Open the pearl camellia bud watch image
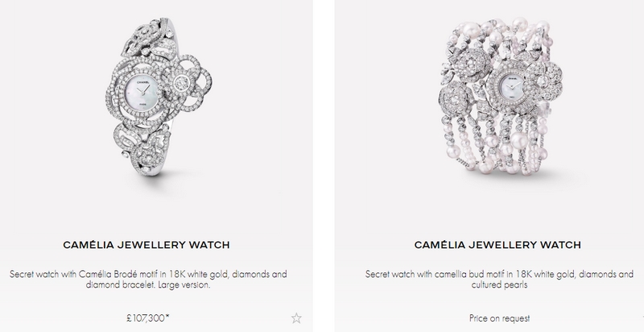This screenshot has width=644, height=332. 500,97
